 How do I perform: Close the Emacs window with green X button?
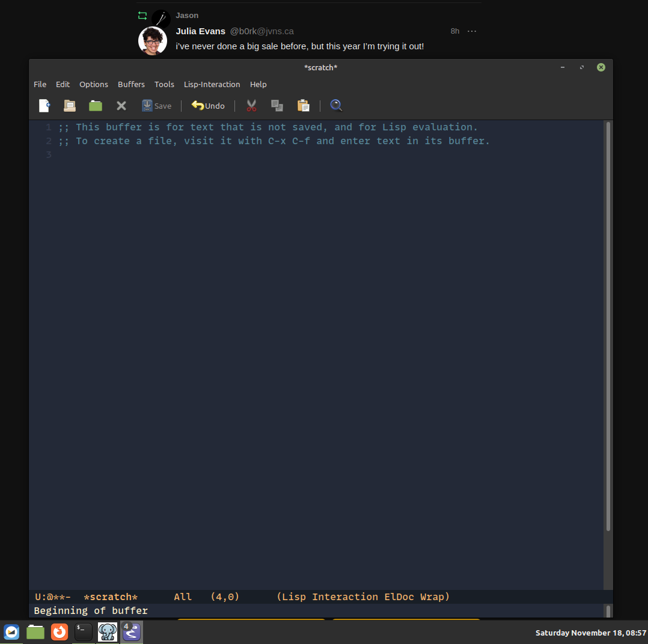pyautogui.click(x=601, y=67)
